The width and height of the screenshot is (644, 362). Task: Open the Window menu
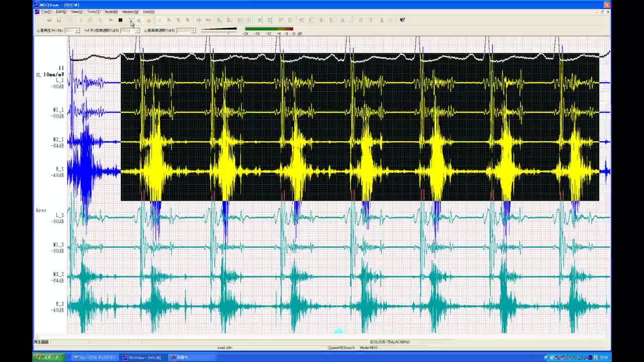pyautogui.click(x=130, y=12)
